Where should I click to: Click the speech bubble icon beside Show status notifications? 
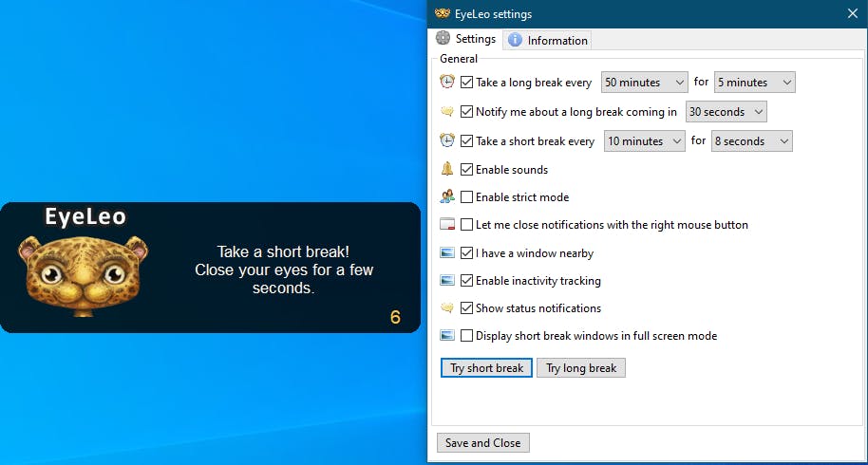pos(447,307)
